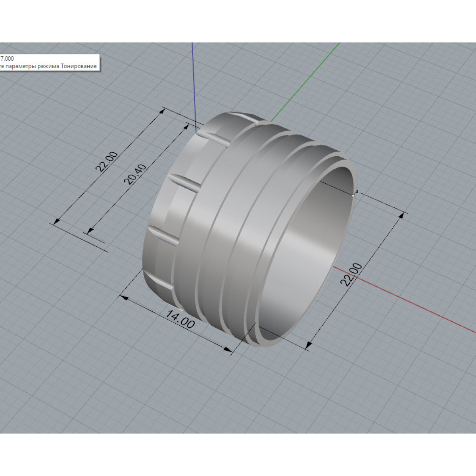Image resolution: width=476 pixels, height=476 pixels.
Task: Select the 20.40 dimension label
Action: (x=135, y=175)
